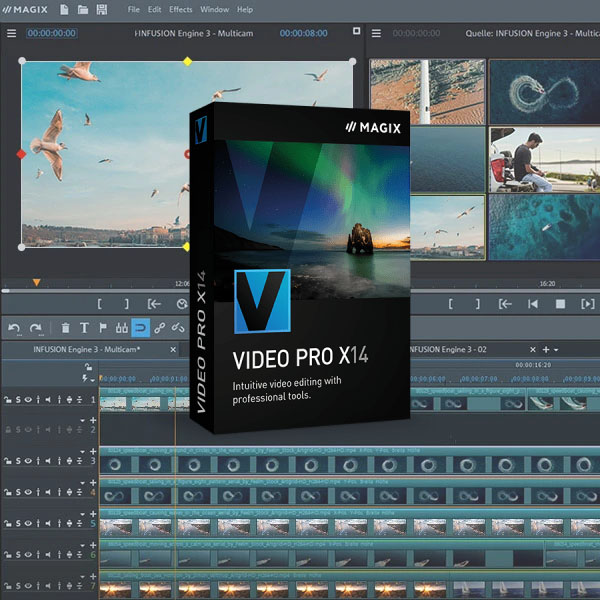
Task: Mute audio speaker on track 5
Action: pos(48,523)
